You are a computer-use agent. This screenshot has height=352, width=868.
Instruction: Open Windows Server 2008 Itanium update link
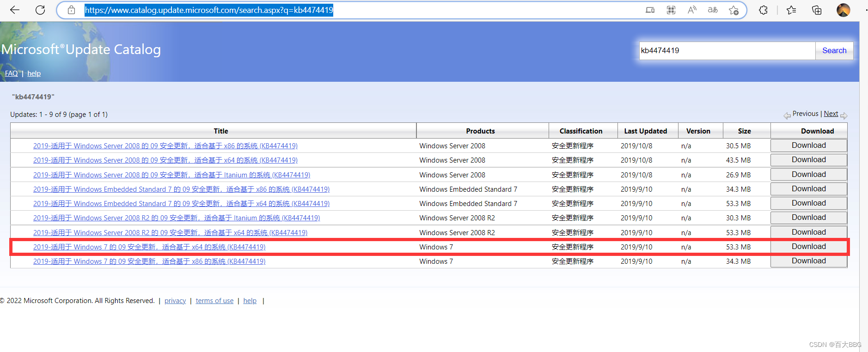pyautogui.click(x=171, y=175)
